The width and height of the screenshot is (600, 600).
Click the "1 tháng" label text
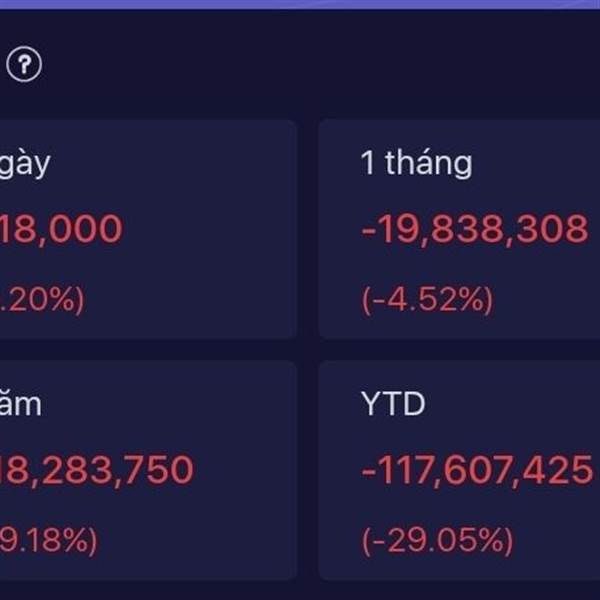tap(416, 163)
